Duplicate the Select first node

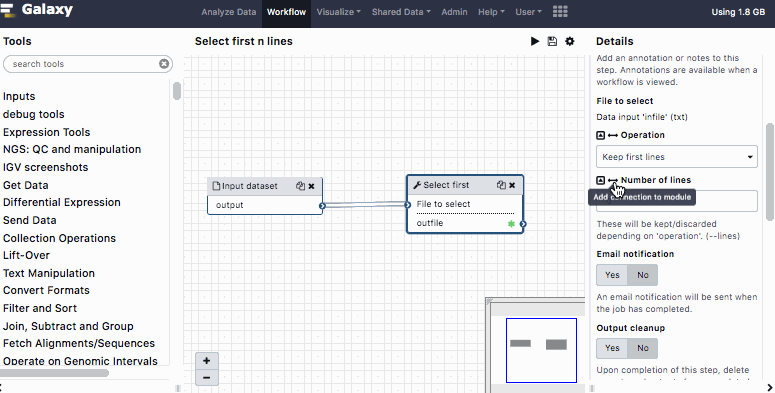[x=501, y=185]
